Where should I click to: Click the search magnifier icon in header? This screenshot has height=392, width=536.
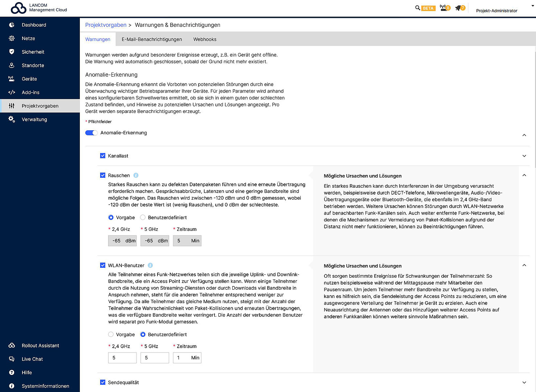[x=417, y=8]
